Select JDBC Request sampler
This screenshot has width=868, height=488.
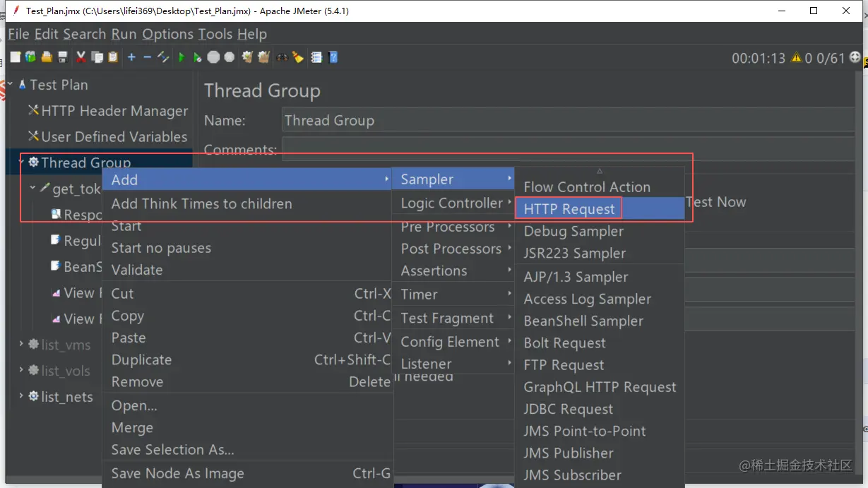coord(600,409)
